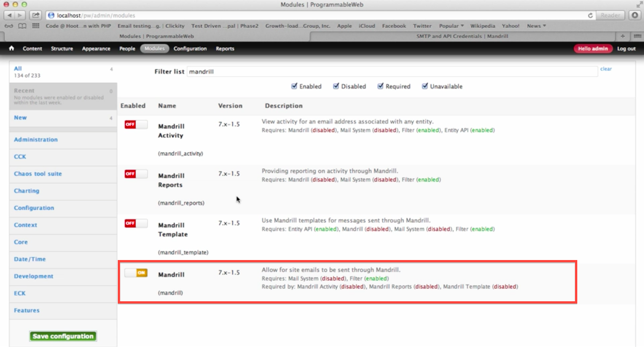Click Save configuration button
The width and height of the screenshot is (644, 347).
pyautogui.click(x=63, y=336)
